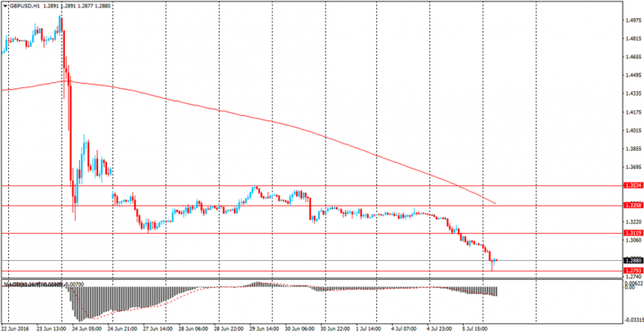The width and height of the screenshot is (644, 335).
Task: Select the 22 Jun 2016 time label
Action: pos(15,329)
